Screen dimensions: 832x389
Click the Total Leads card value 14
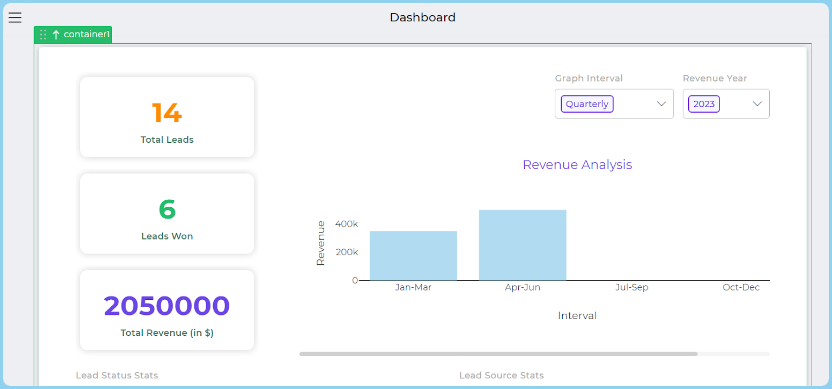pyautogui.click(x=167, y=113)
